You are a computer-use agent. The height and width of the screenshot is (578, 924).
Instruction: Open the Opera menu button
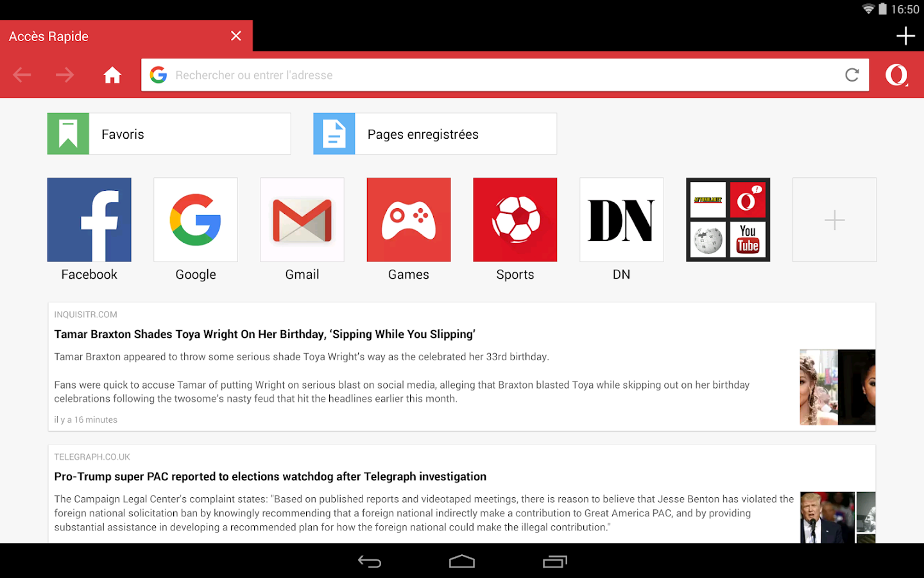click(x=896, y=75)
